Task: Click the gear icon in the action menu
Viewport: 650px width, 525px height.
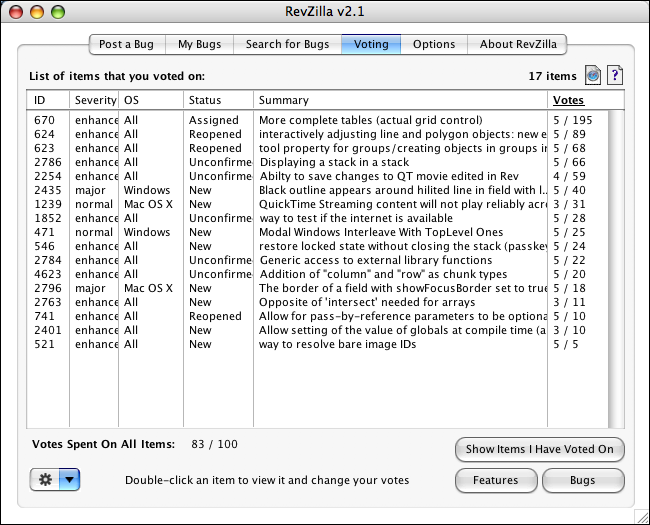Action: [45, 480]
